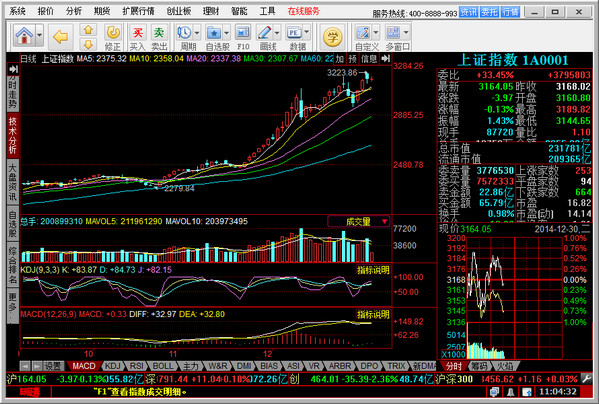Expand the 成交量 indicator dropdown
599x404 pixels.
coord(384,221)
